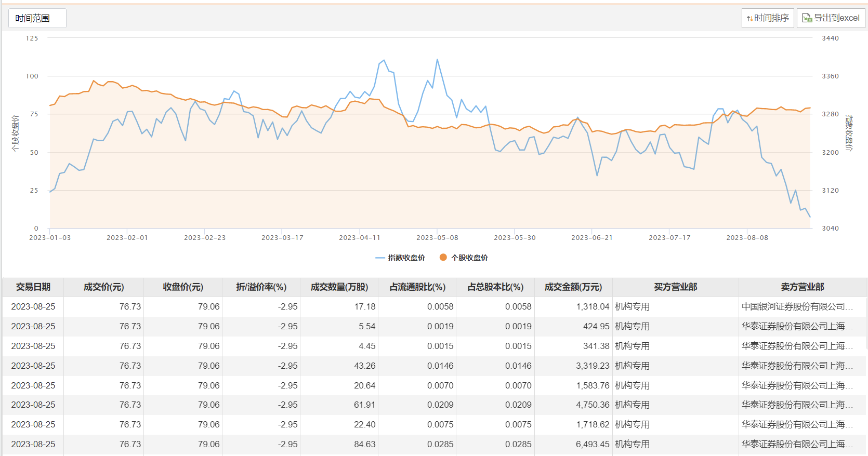Sort by the 交易日期 column header
The width and height of the screenshot is (868, 456).
click(33, 287)
